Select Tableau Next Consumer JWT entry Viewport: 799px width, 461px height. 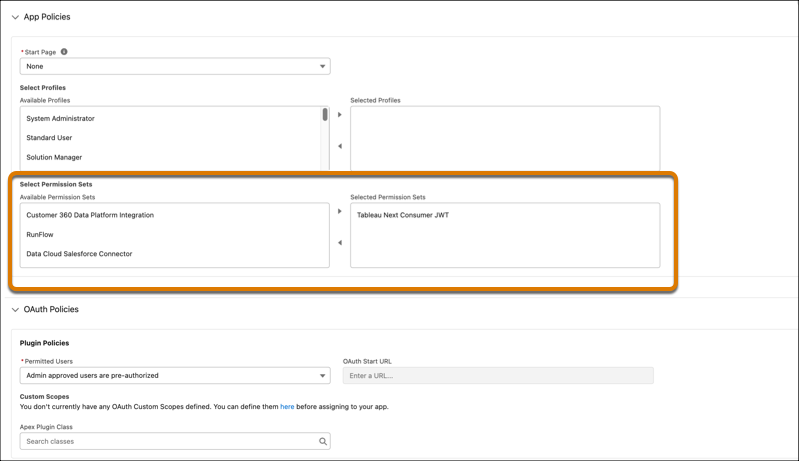pyautogui.click(x=403, y=215)
